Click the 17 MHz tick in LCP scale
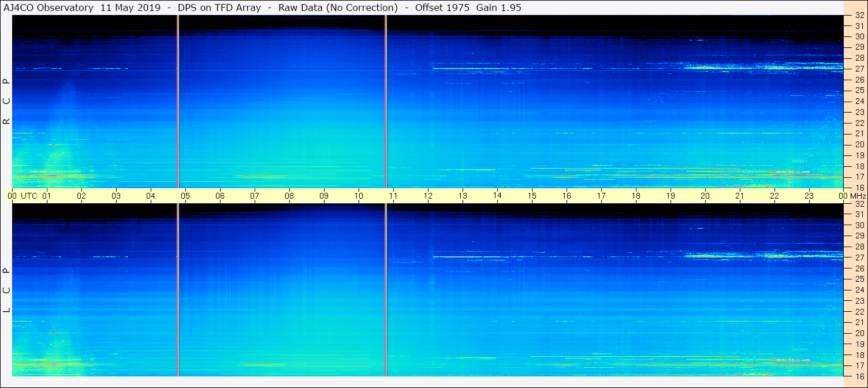The image size is (868, 388). tap(859, 365)
